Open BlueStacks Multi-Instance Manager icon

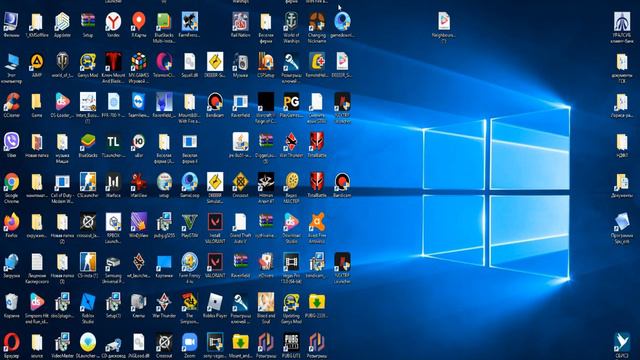(x=164, y=21)
